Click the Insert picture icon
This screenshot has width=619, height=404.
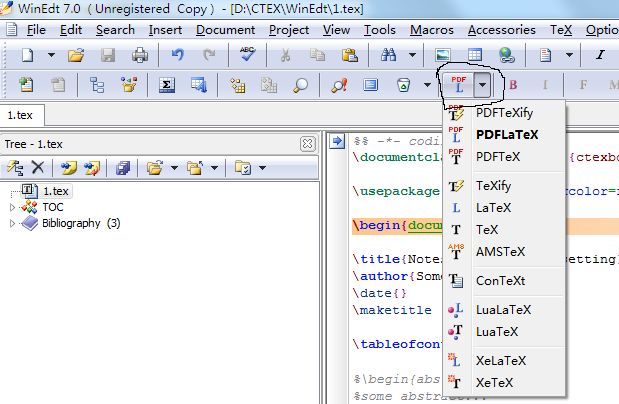pos(443,55)
